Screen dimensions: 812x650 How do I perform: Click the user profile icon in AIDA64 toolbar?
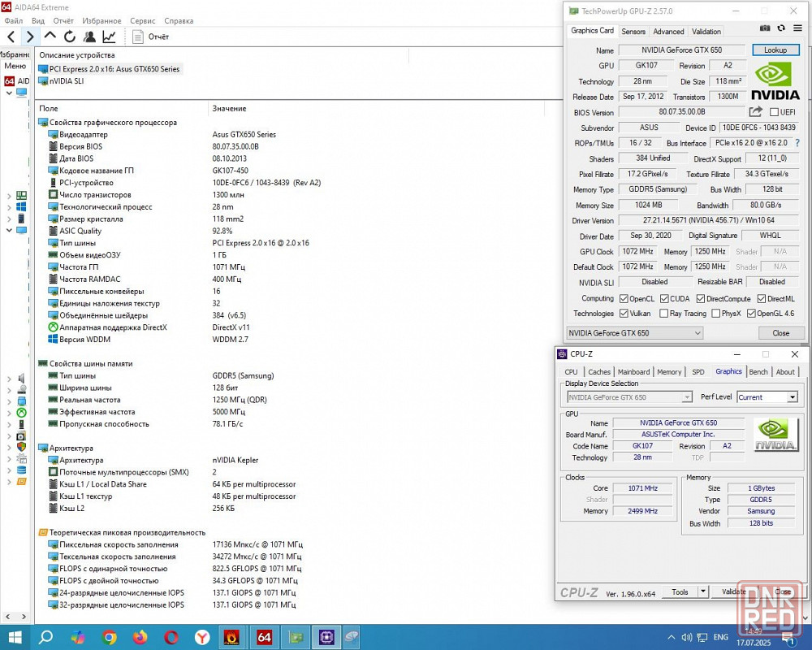89,37
